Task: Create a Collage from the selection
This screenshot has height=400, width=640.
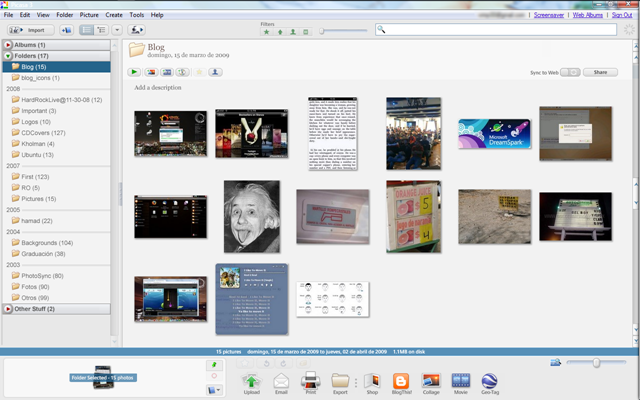Action: pyautogui.click(x=431, y=384)
